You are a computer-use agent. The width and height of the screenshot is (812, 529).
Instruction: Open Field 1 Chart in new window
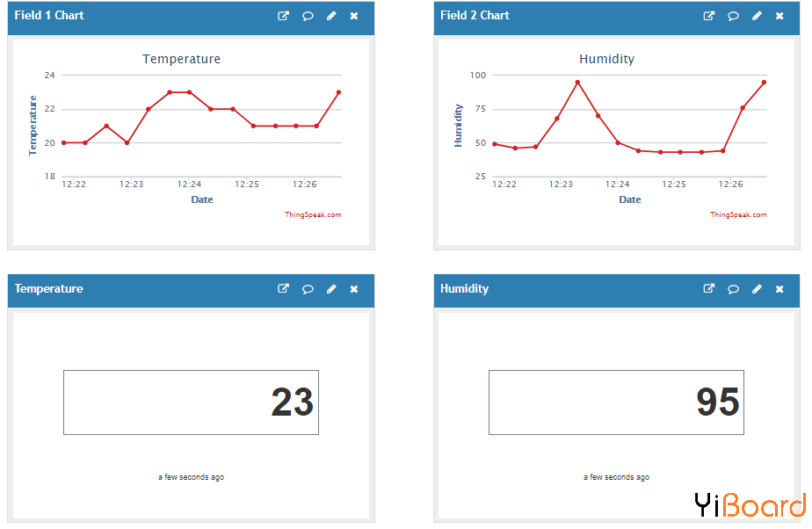pos(283,16)
